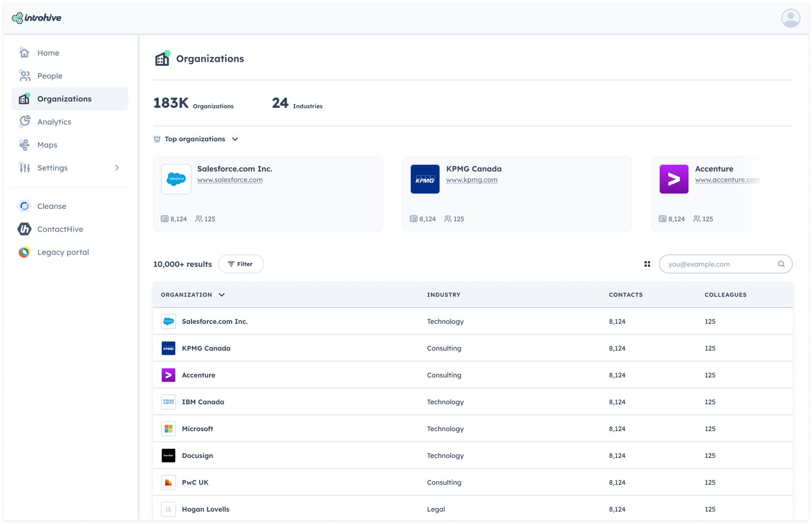
Task: Click the Analytics pie chart icon
Action: tap(24, 122)
